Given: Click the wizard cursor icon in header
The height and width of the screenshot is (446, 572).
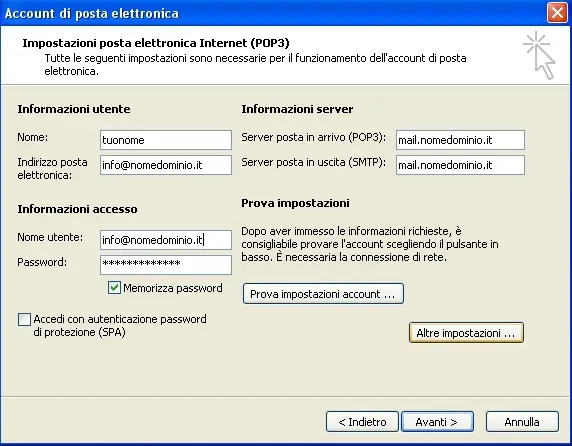Looking at the screenshot, I should coord(540,55).
